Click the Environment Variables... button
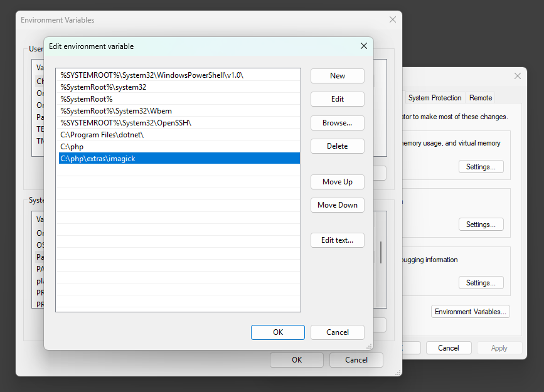The width and height of the screenshot is (544, 392). click(x=470, y=312)
